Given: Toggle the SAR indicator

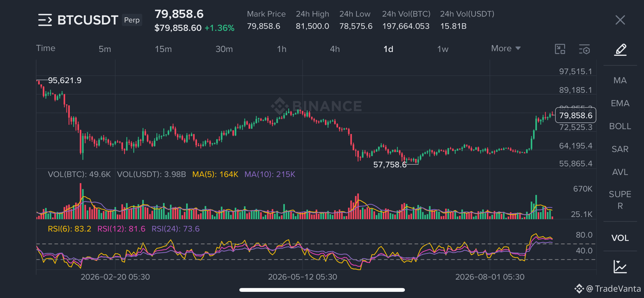Looking at the screenshot, I should coord(620,149).
